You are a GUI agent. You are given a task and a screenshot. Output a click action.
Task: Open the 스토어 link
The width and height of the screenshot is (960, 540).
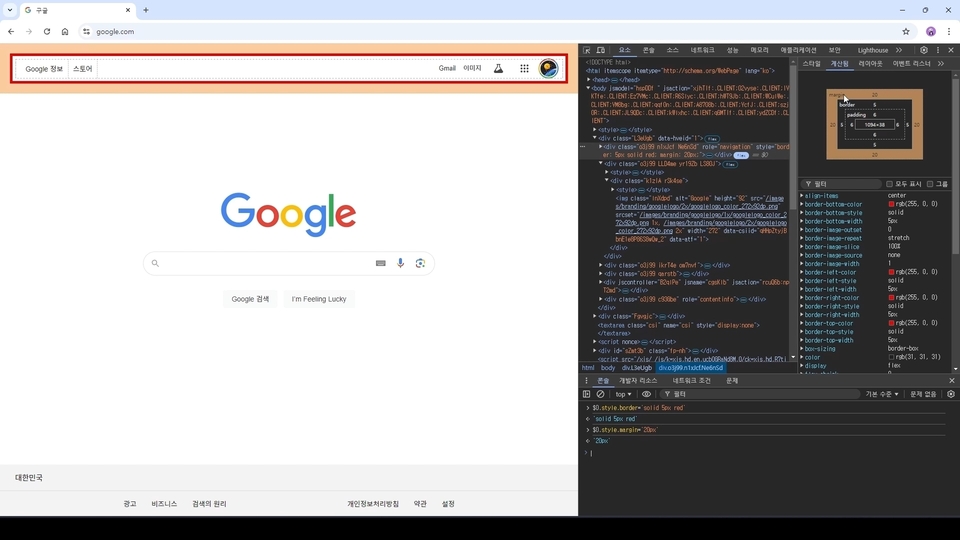click(x=83, y=69)
